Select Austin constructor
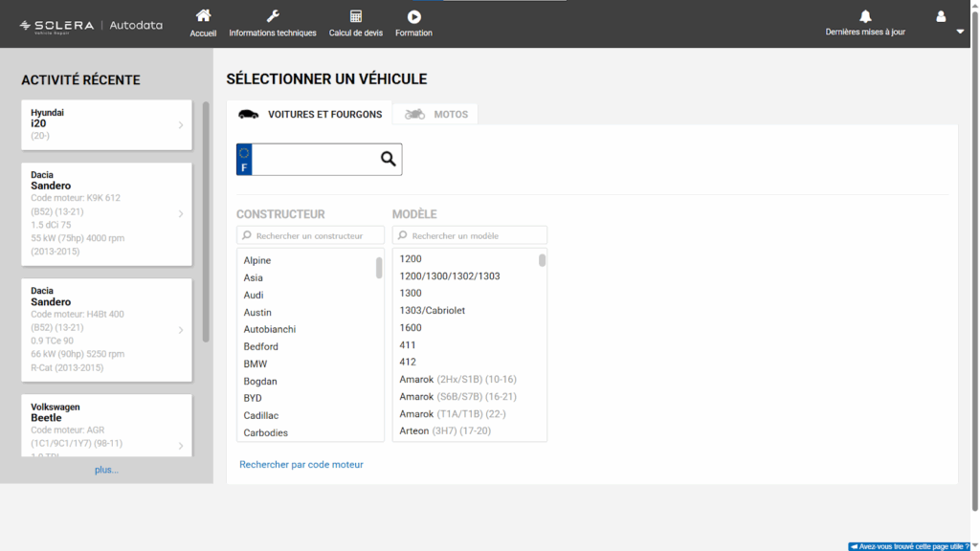The height and width of the screenshot is (551, 980). (x=256, y=313)
